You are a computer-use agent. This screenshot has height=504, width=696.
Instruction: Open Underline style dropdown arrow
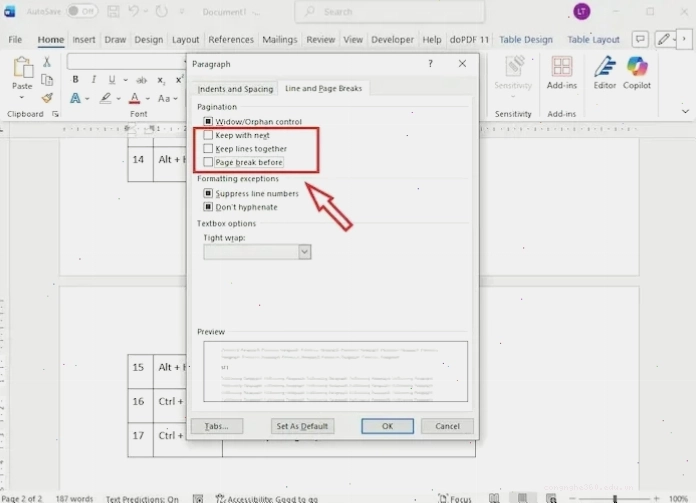click(126, 80)
